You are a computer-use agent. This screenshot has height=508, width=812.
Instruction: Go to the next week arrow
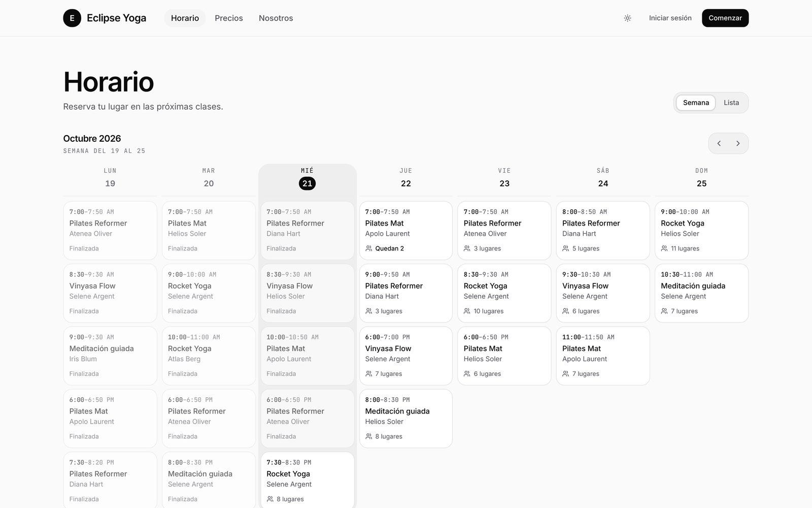738,143
